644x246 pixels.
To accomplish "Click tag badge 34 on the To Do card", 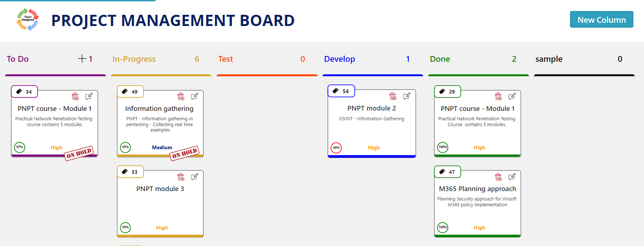I will [x=24, y=91].
